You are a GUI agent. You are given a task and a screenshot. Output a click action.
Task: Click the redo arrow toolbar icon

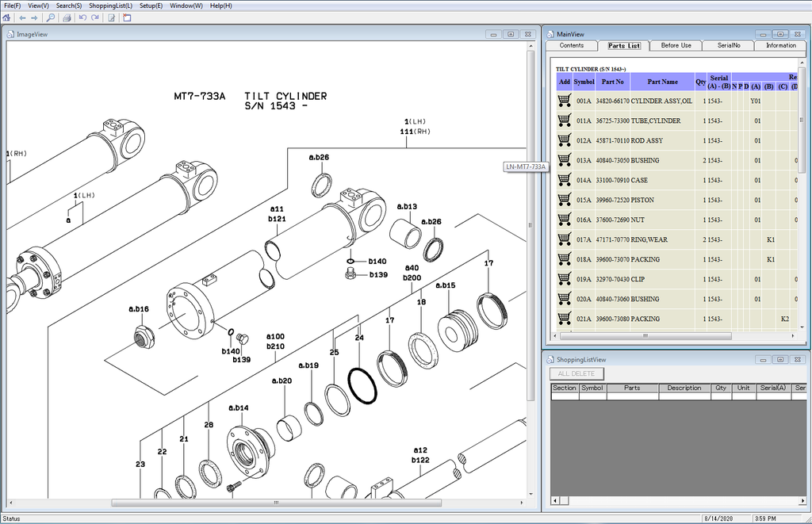coord(95,17)
